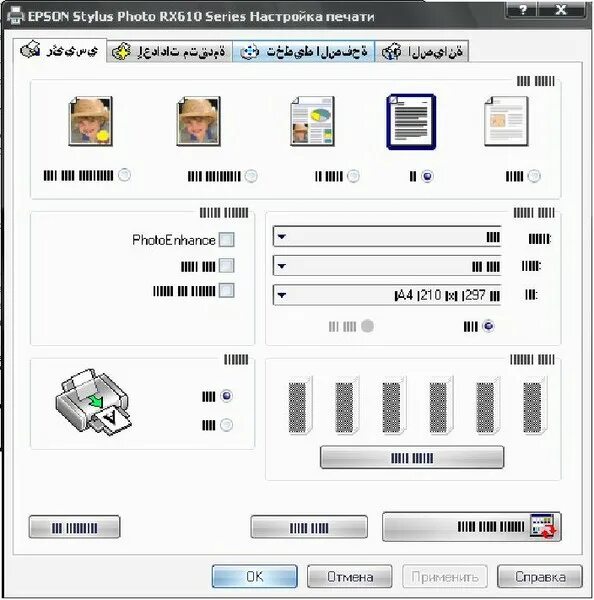Confirm the settings with OK

(x=255, y=576)
